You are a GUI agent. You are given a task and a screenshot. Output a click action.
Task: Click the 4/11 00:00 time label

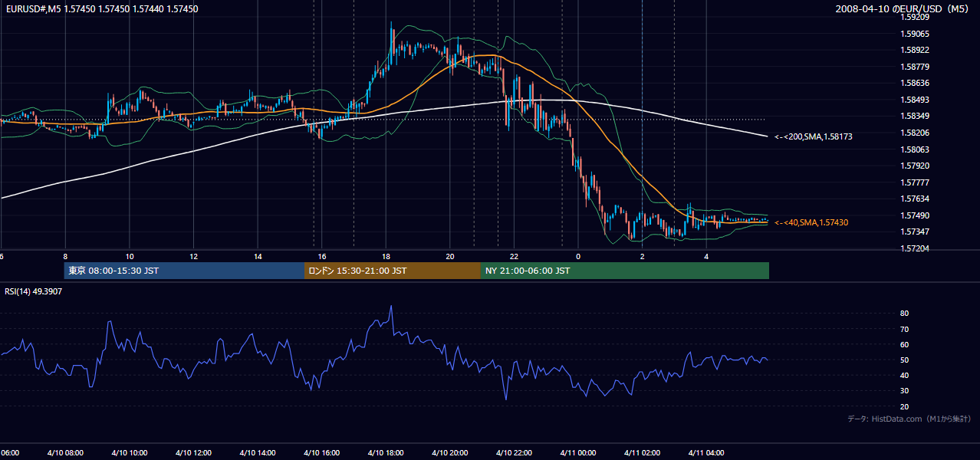[x=577, y=452]
